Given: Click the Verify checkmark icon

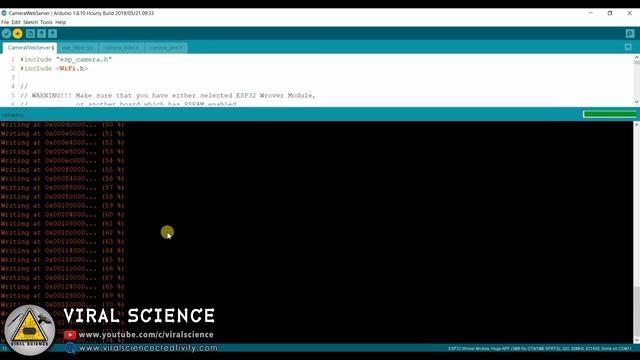Looking at the screenshot, I should [x=6, y=33].
